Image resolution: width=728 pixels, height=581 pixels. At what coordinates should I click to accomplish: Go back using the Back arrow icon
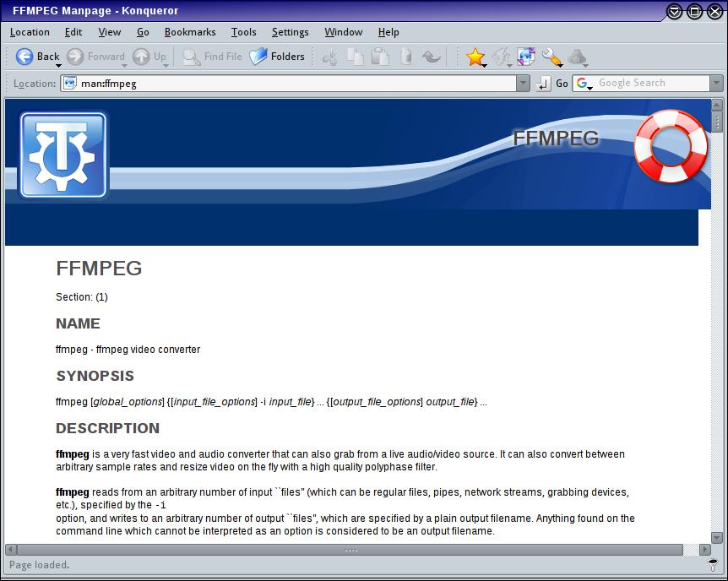click(24, 57)
